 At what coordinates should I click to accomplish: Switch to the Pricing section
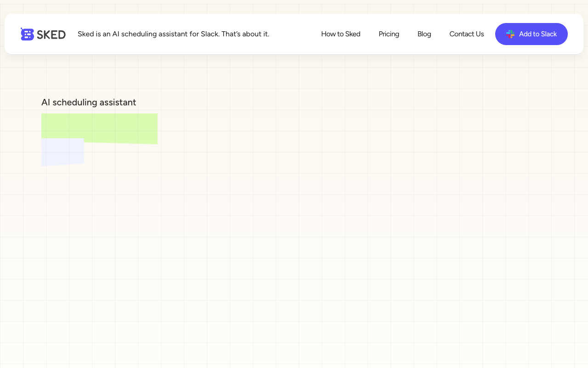[389, 34]
